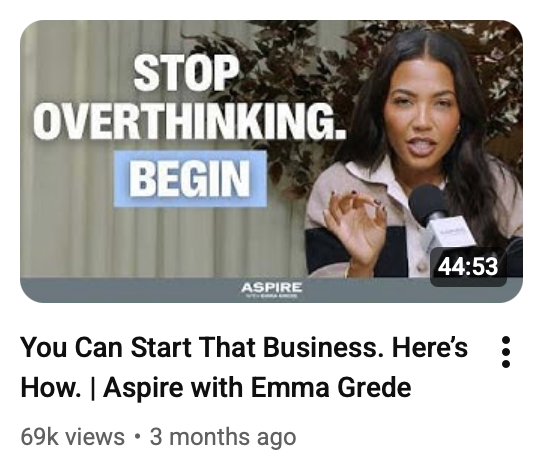Image resolution: width=548 pixels, height=476 pixels.
Task: Click the blue BEGIN label in the thumbnail
Action: [x=190, y=179]
